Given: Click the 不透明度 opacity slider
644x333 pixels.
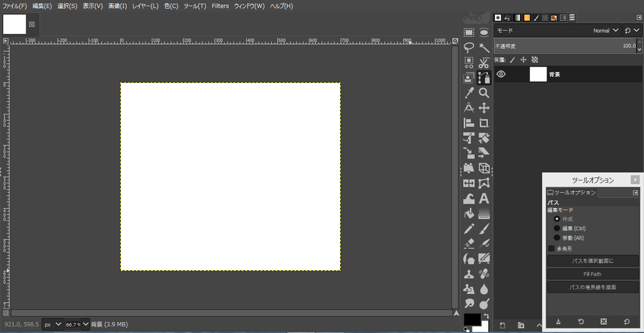Looking at the screenshot, I should coord(565,45).
